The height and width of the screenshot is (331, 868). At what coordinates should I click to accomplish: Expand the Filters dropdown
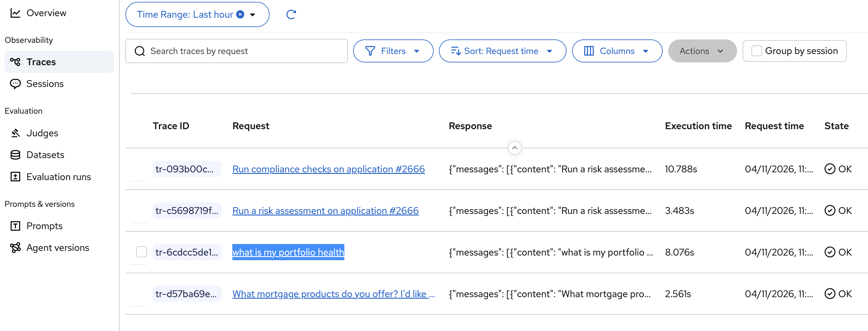[x=393, y=51]
